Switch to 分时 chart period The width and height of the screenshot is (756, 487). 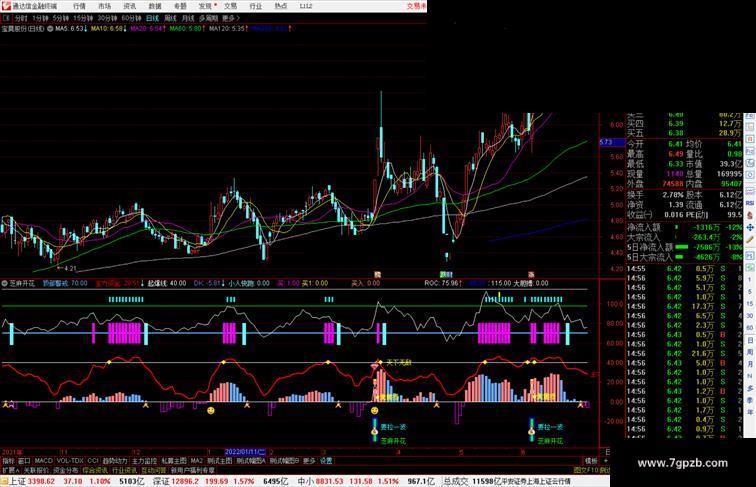tap(21, 18)
